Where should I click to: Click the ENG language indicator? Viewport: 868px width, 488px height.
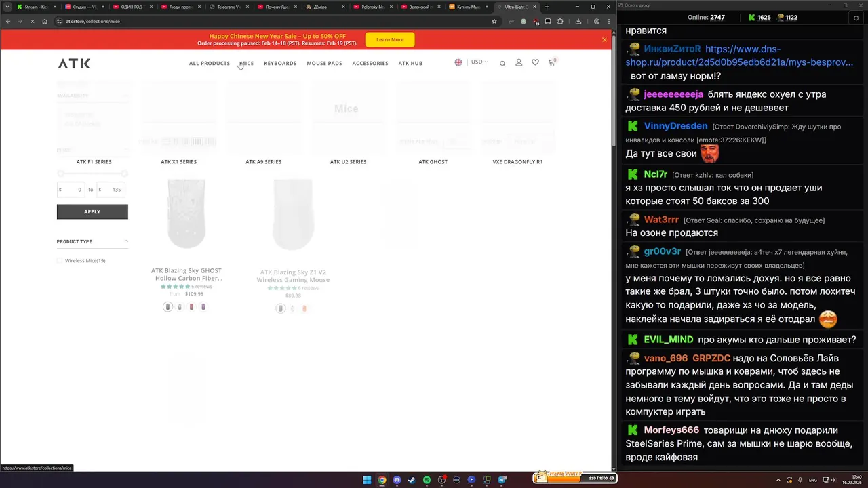813,480
